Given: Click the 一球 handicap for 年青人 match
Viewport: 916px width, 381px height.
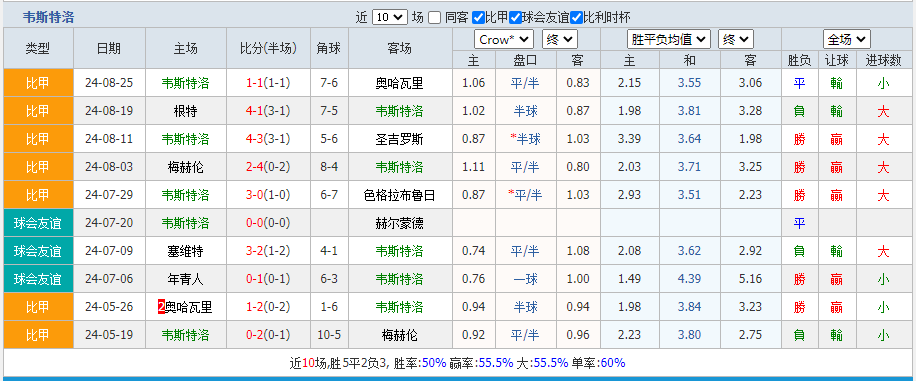Looking at the screenshot, I should tap(525, 279).
